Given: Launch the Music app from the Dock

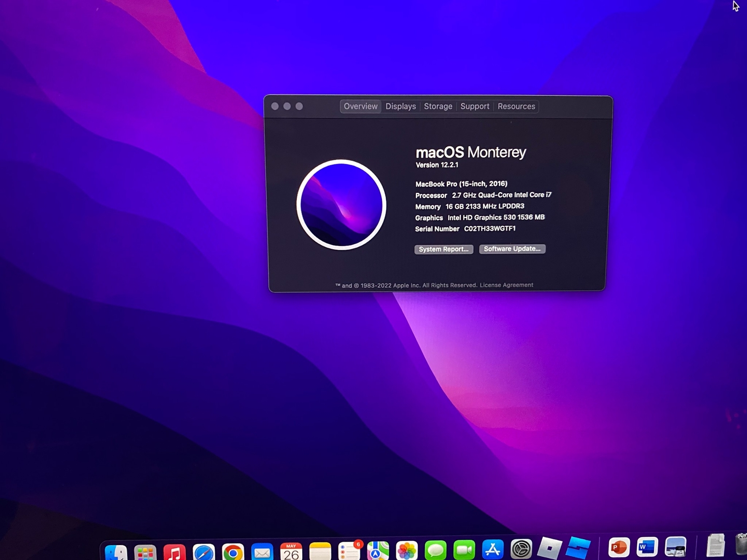Looking at the screenshot, I should point(175,552).
